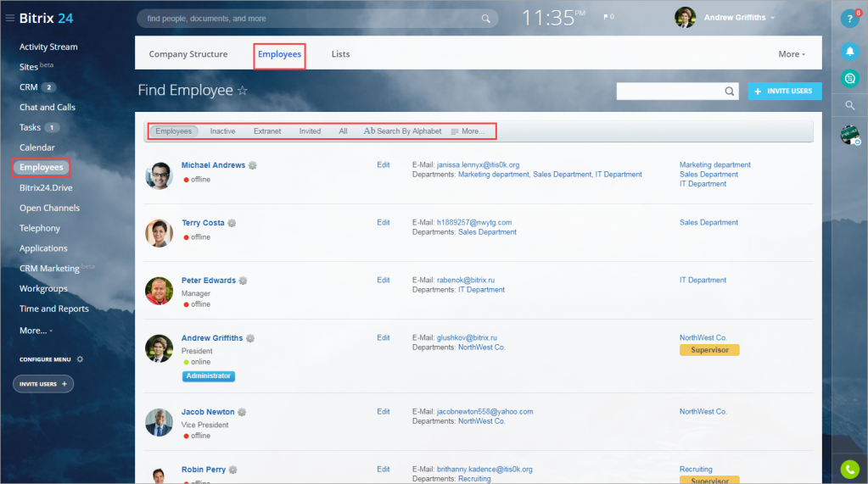The height and width of the screenshot is (484, 868).
Task: Click the Administrator badge under Andrew Griffiths
Action: [x=208, y=376]
